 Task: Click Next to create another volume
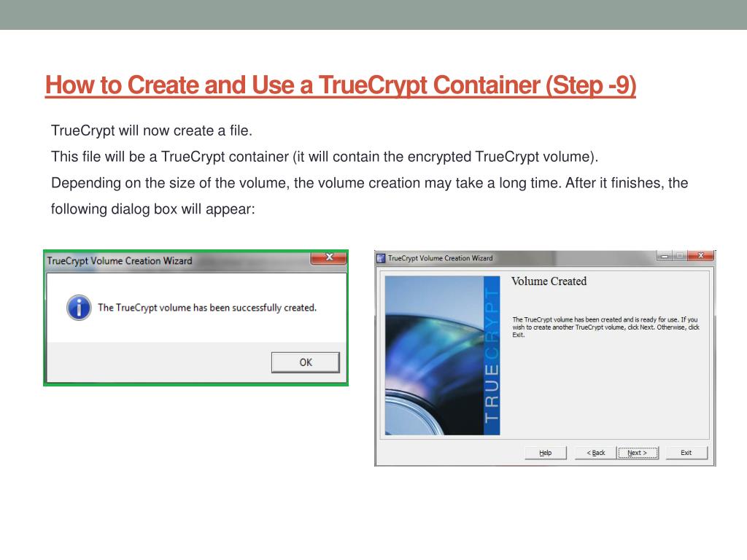pos(638,452)
